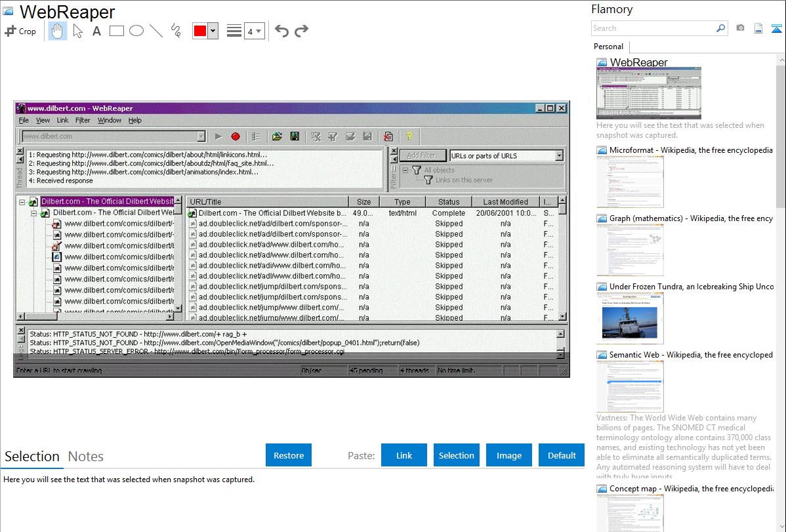Click WebReaper's list options toolbar icon
Image resolution: width=786 pixels, height=532 pixels.
[x=256, y=136]
